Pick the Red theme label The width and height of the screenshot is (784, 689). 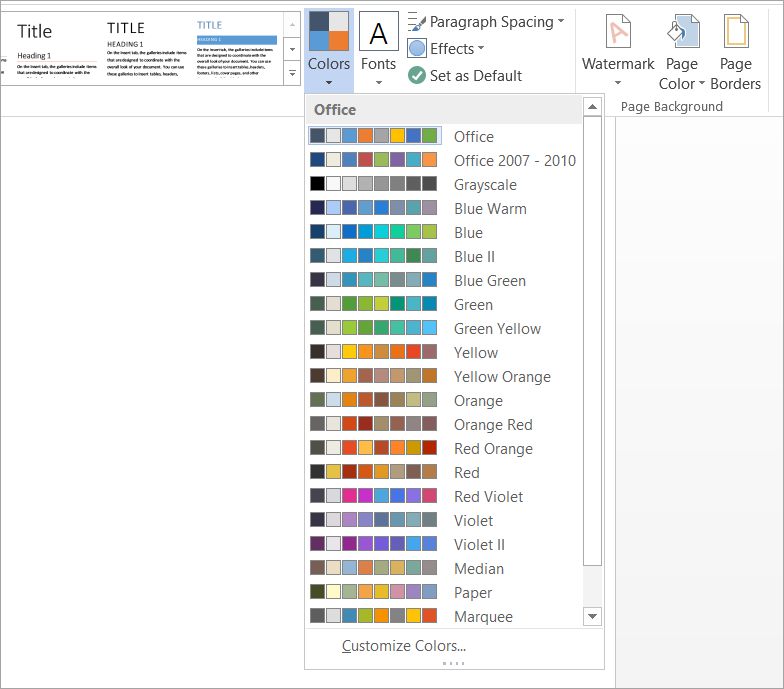pyautogui.click(x=466, y=472)
